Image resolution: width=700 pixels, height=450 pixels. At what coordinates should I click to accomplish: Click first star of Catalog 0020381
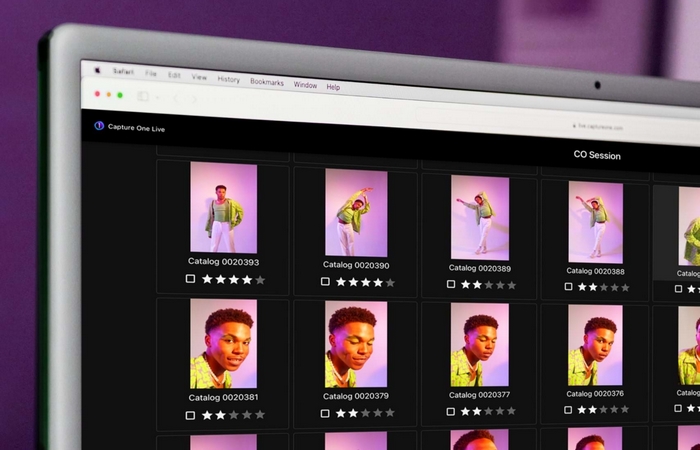(207, 415)
